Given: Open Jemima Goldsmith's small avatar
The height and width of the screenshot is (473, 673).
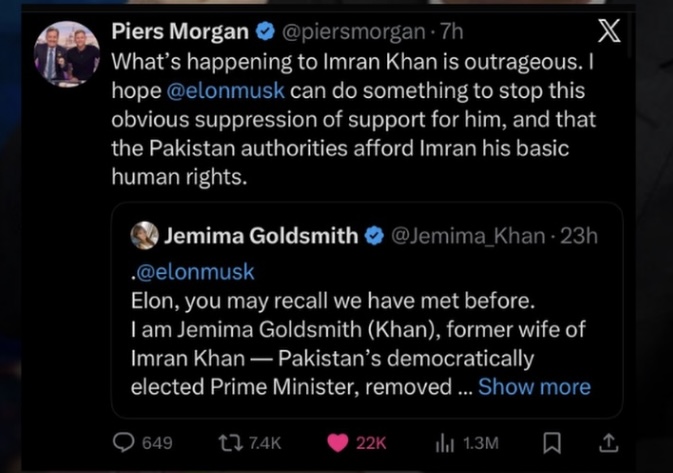Looking at the screenshot, I should click(145, 237).
